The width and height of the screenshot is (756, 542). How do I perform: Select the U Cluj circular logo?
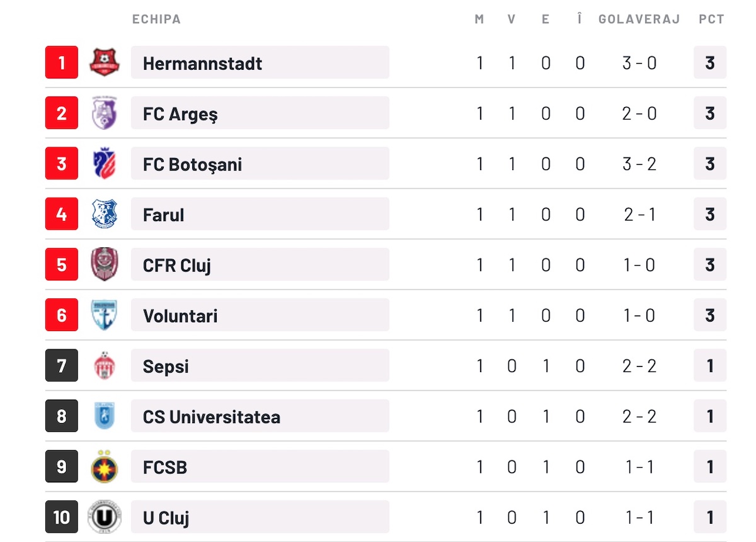(105, 517)
